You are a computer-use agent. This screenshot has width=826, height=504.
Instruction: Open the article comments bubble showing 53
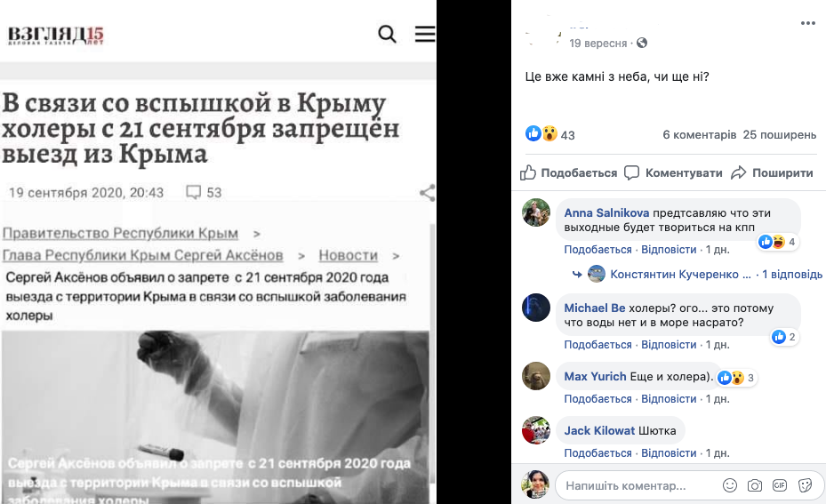[x=204, y=192]
